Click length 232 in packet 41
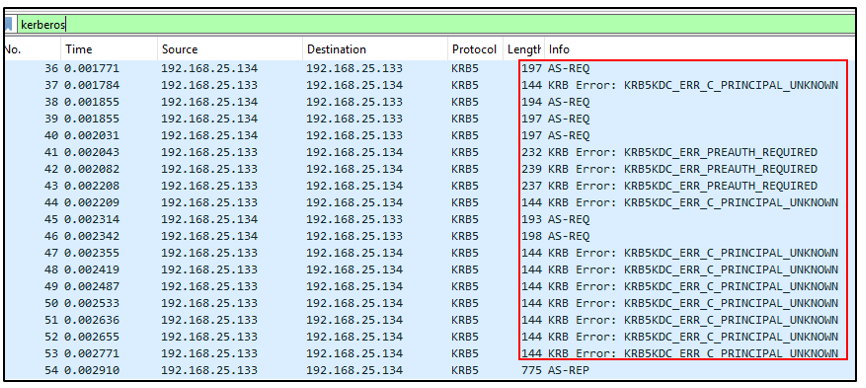Viewport: 866px width, 388px height. 532,152
